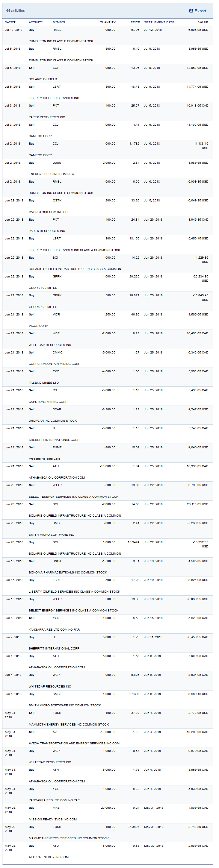
Task: Click the Date column header label
Action: point(8,22)
